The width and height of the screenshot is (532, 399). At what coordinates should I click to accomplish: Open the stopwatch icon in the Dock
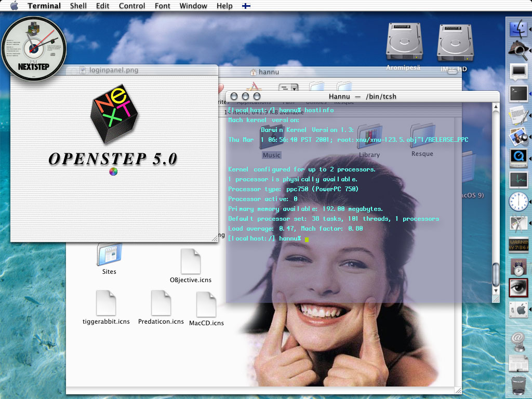pyautogui.click(x=518, y=267)
